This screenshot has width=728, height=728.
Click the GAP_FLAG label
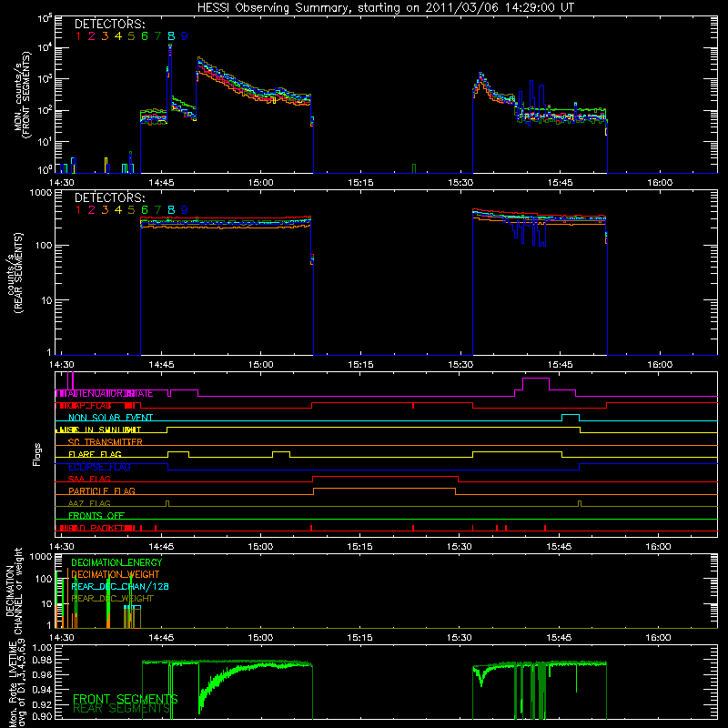point(89,406)
